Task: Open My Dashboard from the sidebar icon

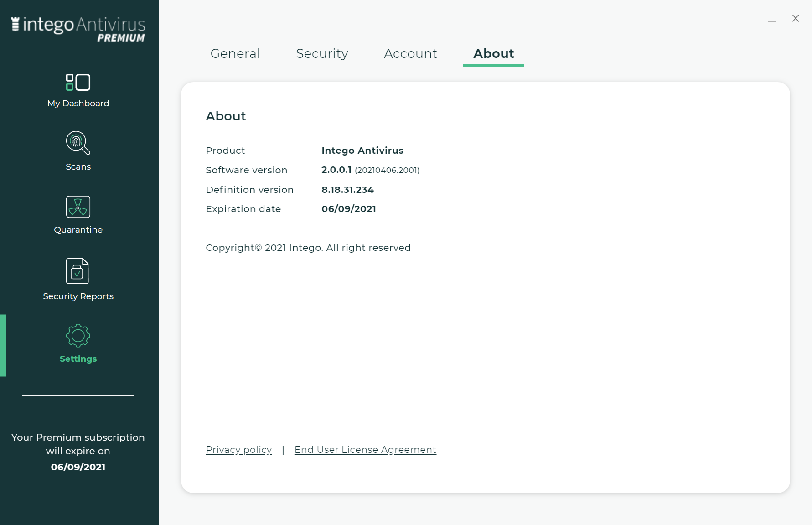Action: [78, 83]
